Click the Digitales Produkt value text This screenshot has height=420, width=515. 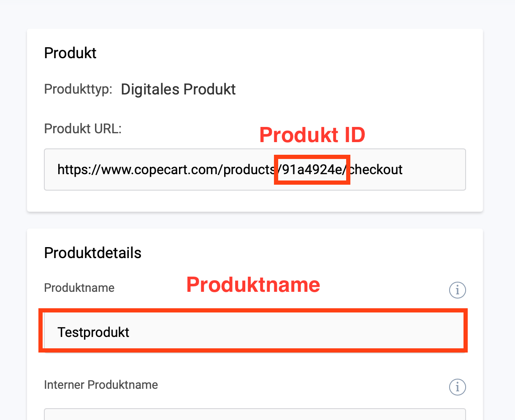[178, 89]
